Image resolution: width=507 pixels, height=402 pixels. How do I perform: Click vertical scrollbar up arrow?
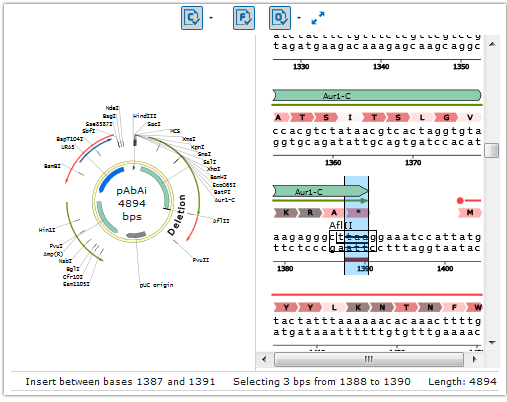tap(492, 44)
